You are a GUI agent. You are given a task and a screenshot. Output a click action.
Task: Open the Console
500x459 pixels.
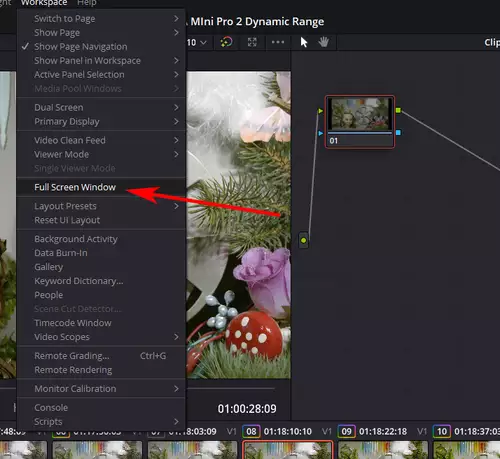click(x=101, y=407)
